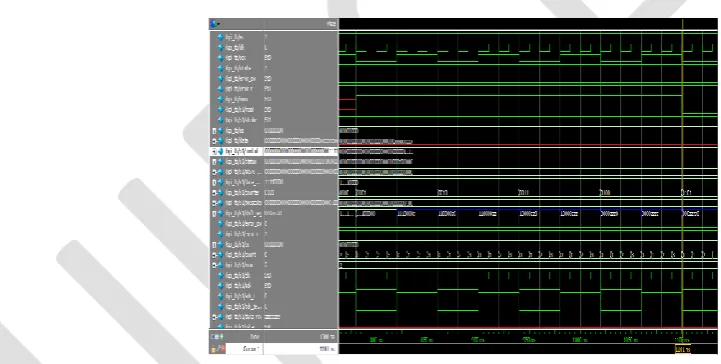Click green Insert Cursor icon in Now row
This screenshot has width=721, height=364.
(222, 337)
